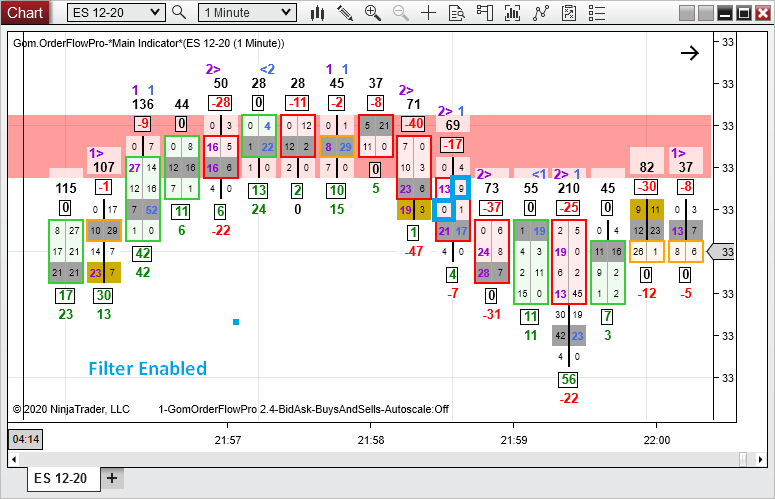The image size is (775, 499).
Task: Select the ES 12-20 tab
Action: [61, 478]
